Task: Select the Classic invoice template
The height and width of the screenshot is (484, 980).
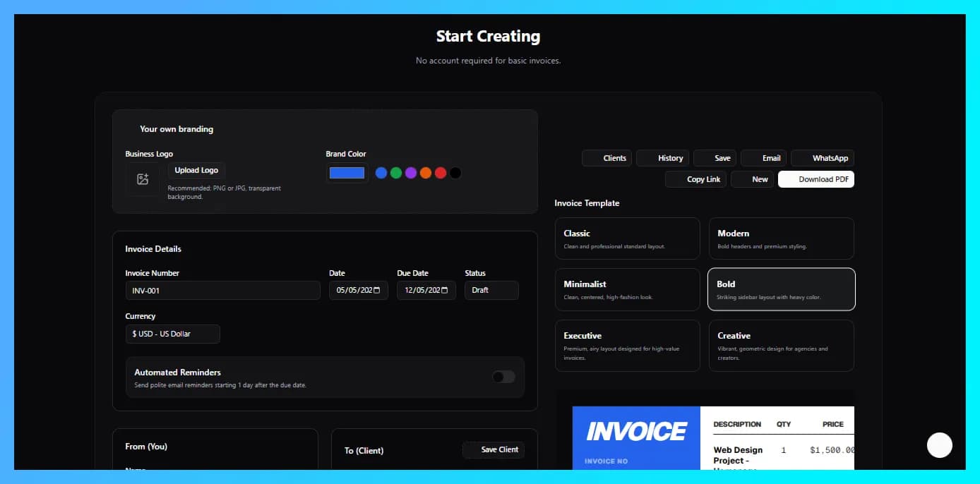Action: click(x=627, y=238)
